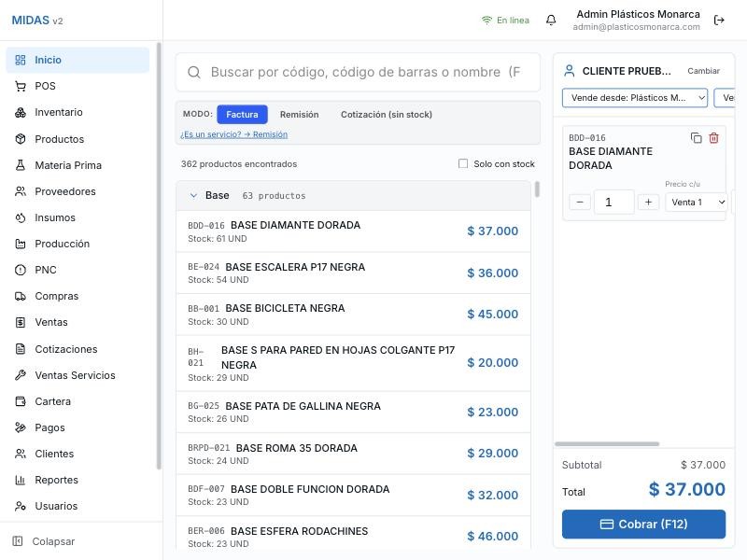Click the client person icon
The image size is (747, 560).
[x=570, y=71]
